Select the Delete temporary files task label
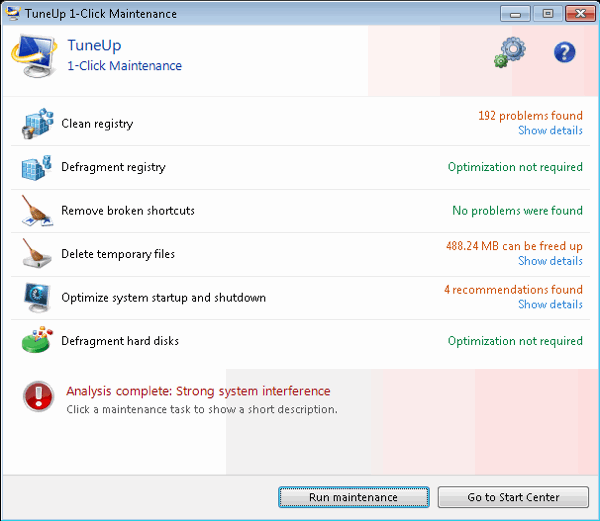The height and width of the screenshot is (521, 600). 118,254
